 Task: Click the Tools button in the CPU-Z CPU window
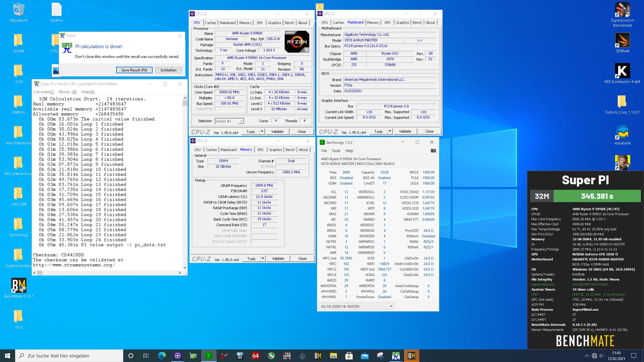coord(251,131)
